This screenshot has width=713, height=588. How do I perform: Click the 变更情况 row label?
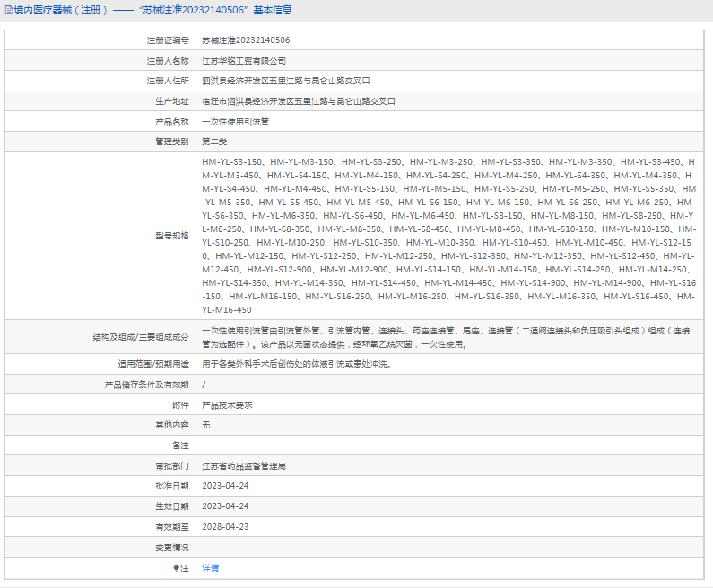tap(172, 548)
